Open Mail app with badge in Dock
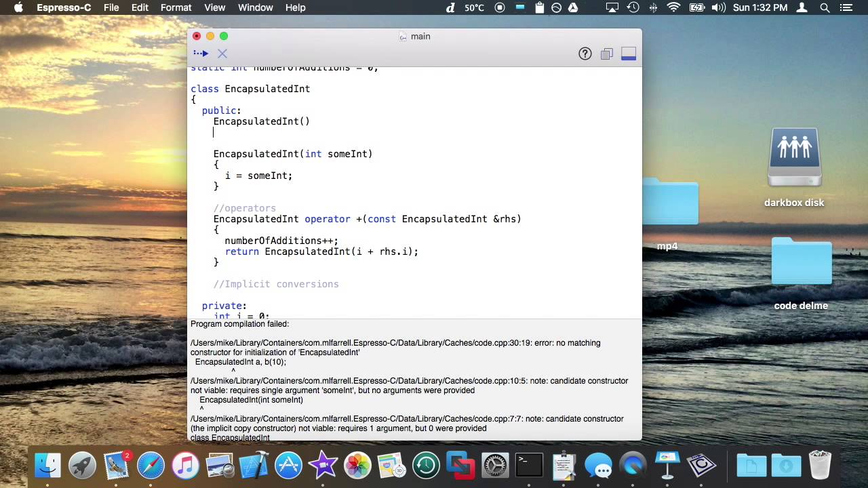 [117, 465]
